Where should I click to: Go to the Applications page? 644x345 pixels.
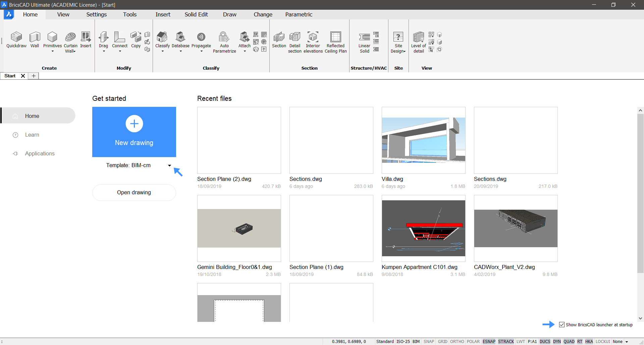tap(40, 153)
